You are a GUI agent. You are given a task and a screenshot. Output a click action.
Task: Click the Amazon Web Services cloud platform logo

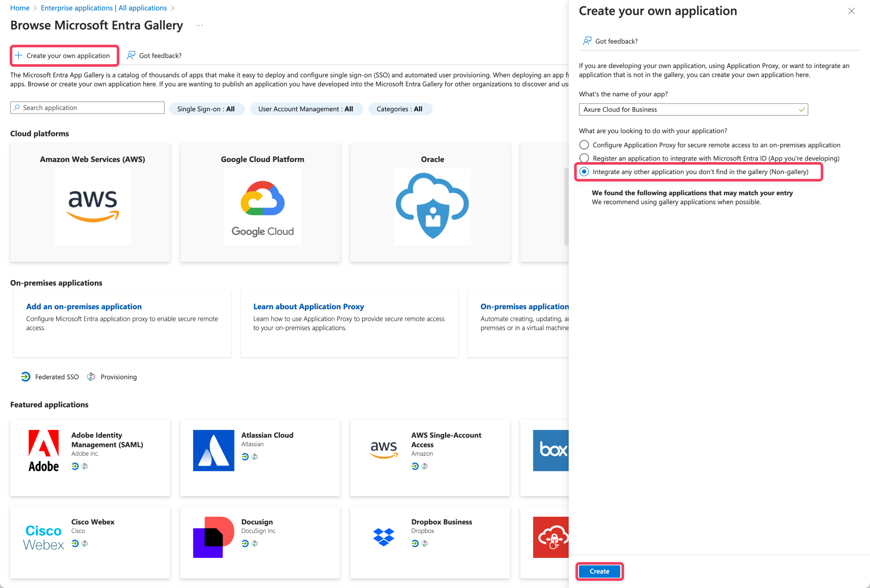coord(92,206)
